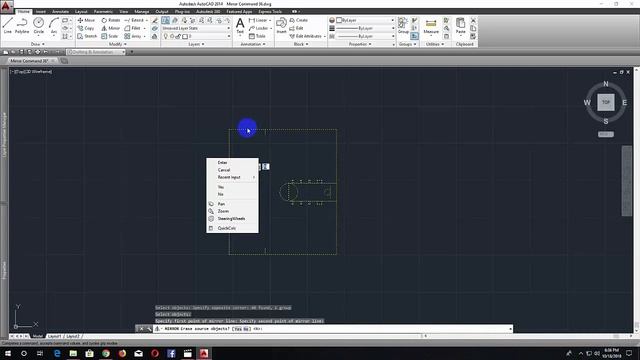The height and width of the screenshot is (360, 640).
Task: Expand the Modify panel
Action: [118, 44]
